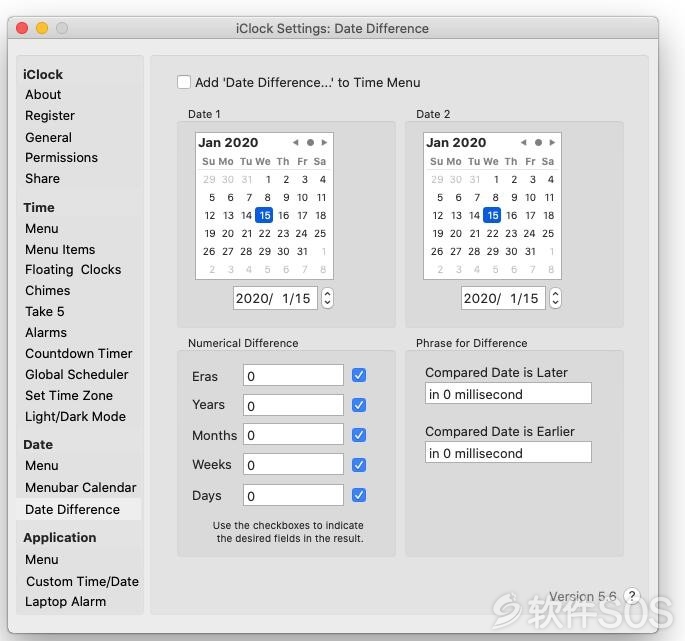Open the Menu Items pane
Screen dimensions: 685x641
point(60,249)
